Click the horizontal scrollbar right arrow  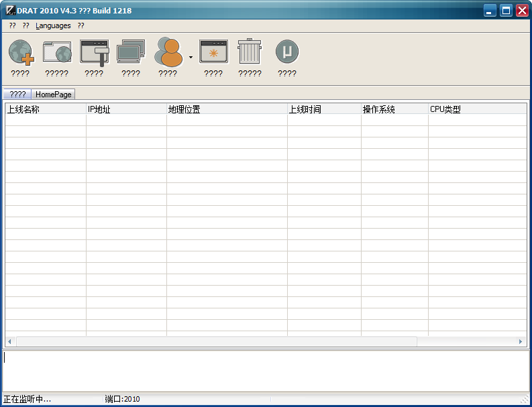[x=521, y=341]
